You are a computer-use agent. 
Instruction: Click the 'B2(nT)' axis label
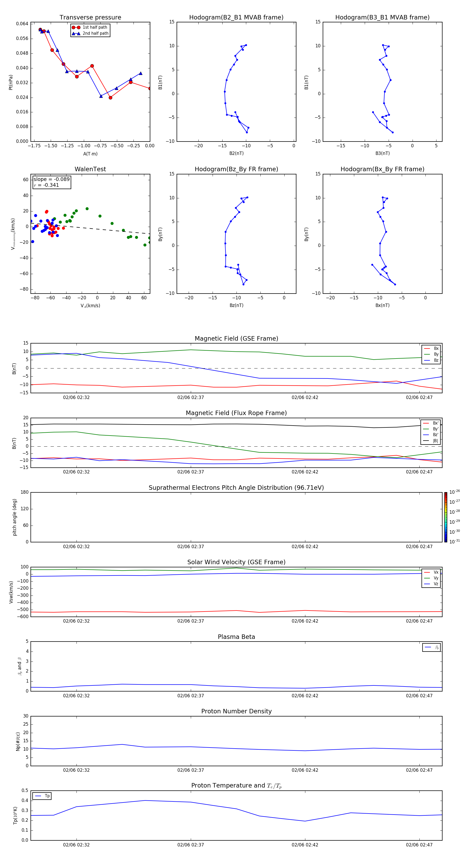(236, 153)
